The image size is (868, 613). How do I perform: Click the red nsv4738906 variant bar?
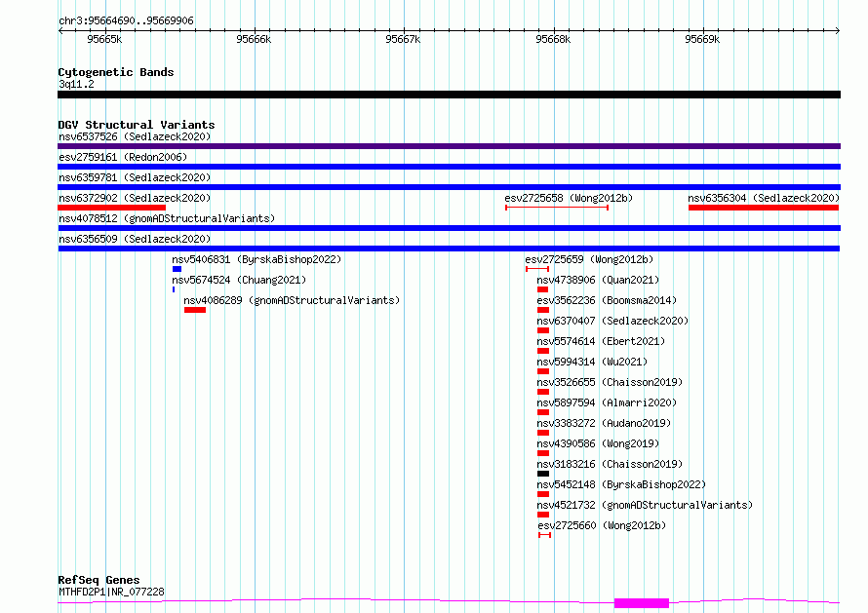point(542,289)
